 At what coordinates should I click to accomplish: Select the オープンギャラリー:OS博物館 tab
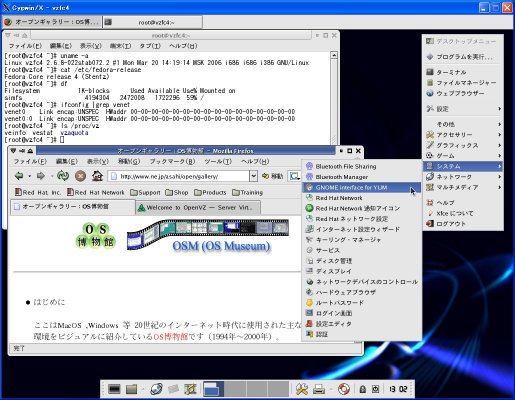73,207
